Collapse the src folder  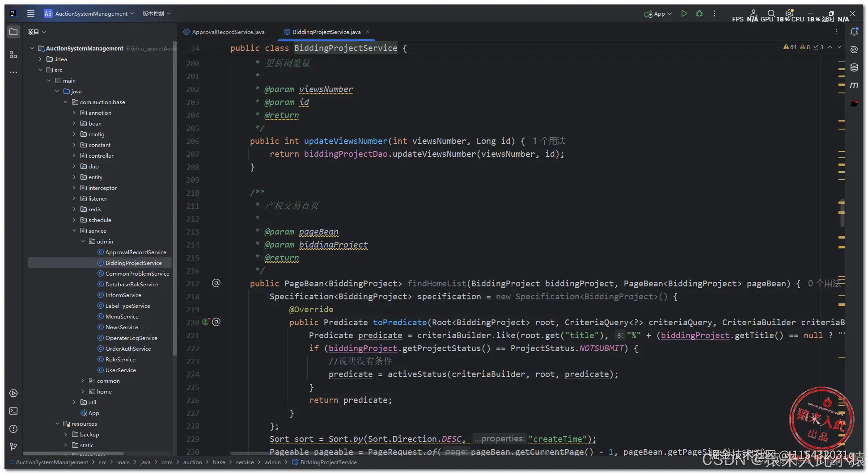(x=40, y=70)
